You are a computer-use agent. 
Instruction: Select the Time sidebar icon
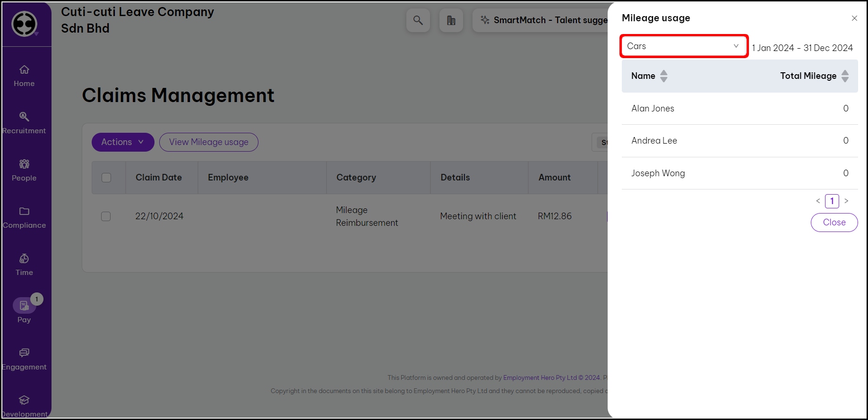[24, 258]
